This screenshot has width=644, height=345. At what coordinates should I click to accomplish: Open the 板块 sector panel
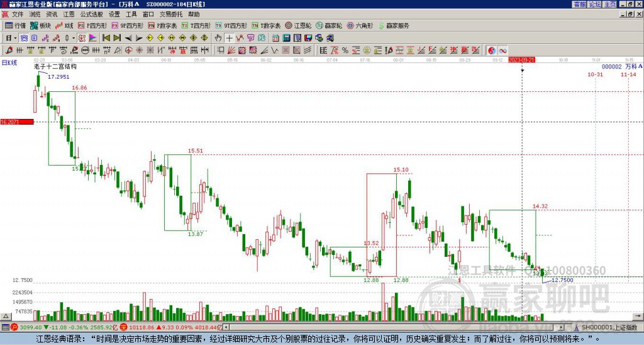[41, 25]
